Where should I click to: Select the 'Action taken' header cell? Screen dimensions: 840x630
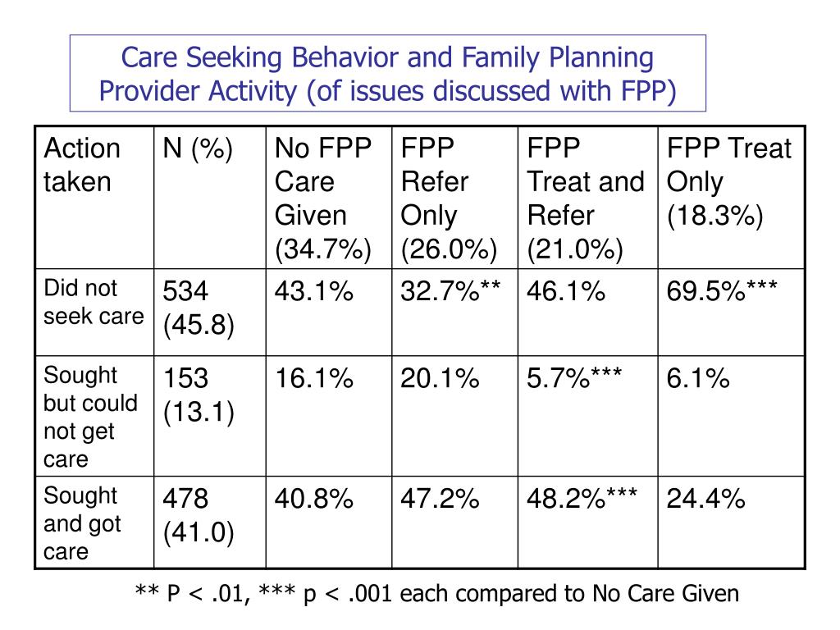tap(82, 165)
